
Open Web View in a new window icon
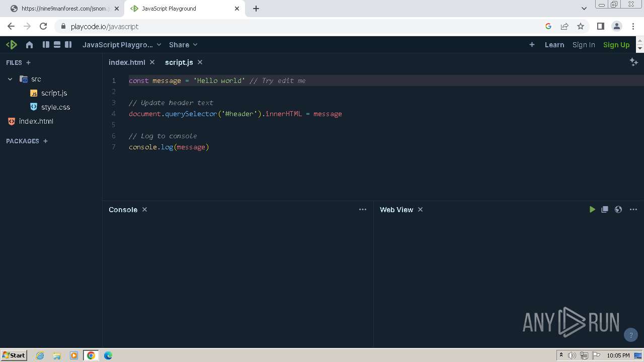pos(605,210)
